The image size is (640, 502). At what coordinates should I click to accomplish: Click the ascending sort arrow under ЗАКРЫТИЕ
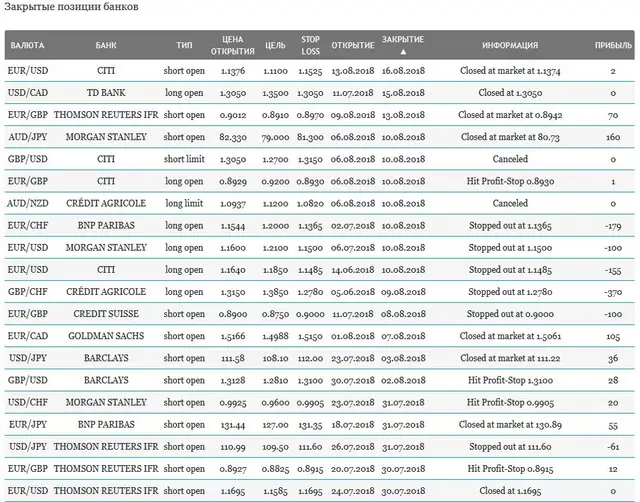[x=403, y=52]
